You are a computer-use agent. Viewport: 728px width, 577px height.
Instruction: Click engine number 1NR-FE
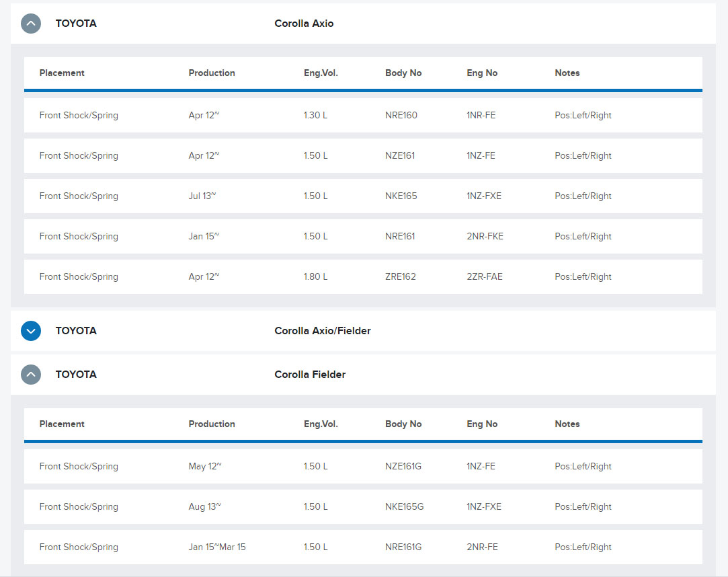pos(481,115)
